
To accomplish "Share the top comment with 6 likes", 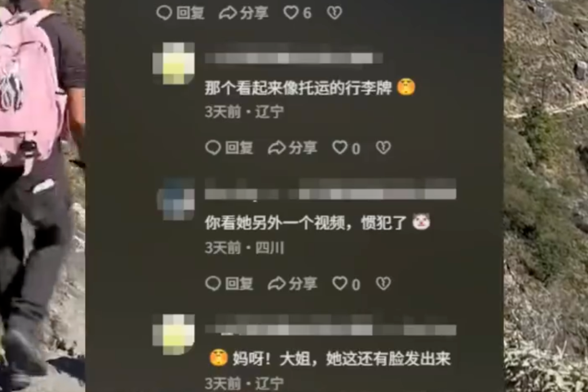I will coord(243,13).
